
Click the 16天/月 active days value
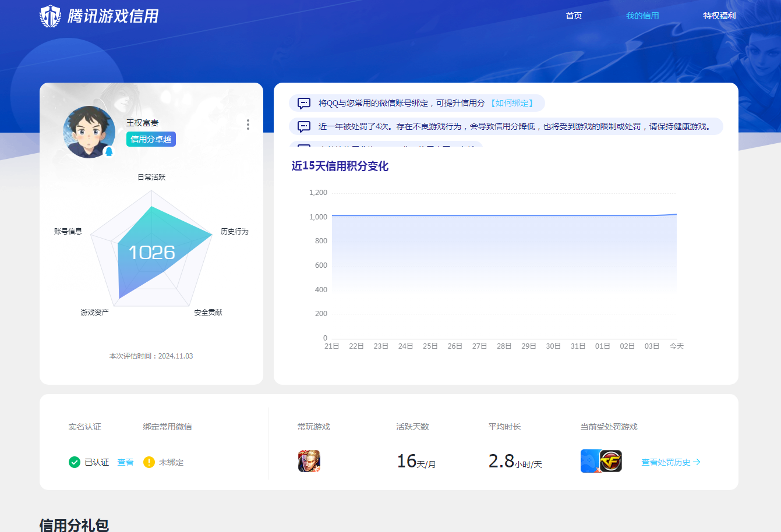[416, 462]
